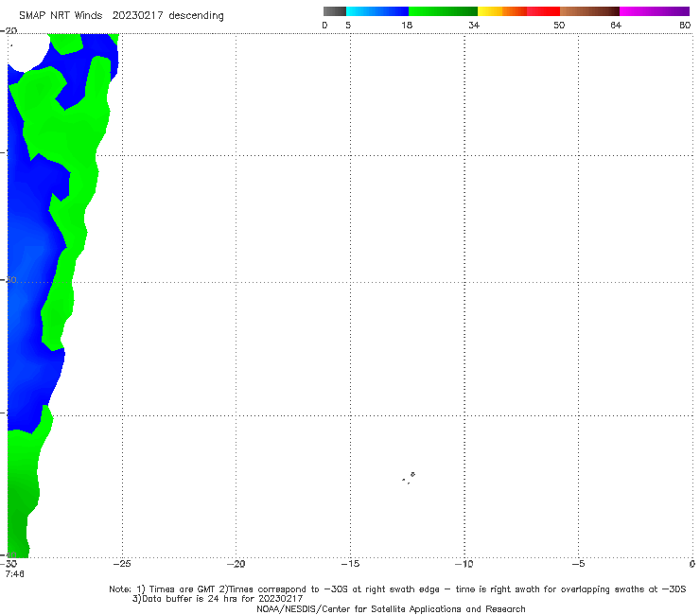Click the yellow-orange segment of the color bar
This screenshot has height=615, width=700.
click(501, 11)
